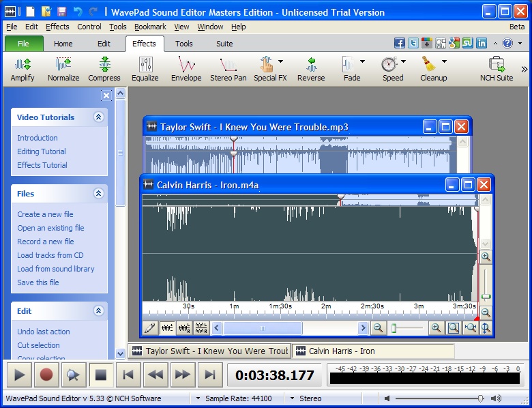Apply the Reverse effect

pyautogui.click(x=311, y=69)
